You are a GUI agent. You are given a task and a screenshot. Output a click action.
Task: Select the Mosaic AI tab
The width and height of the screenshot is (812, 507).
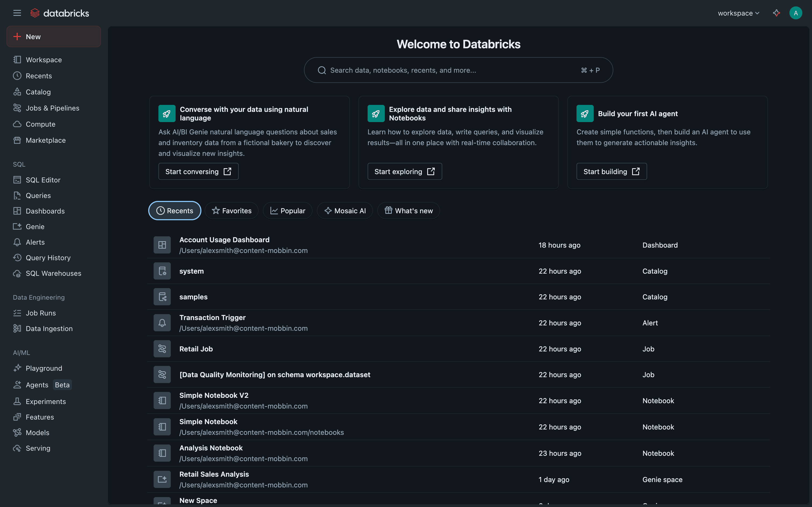tap(345, 211)
